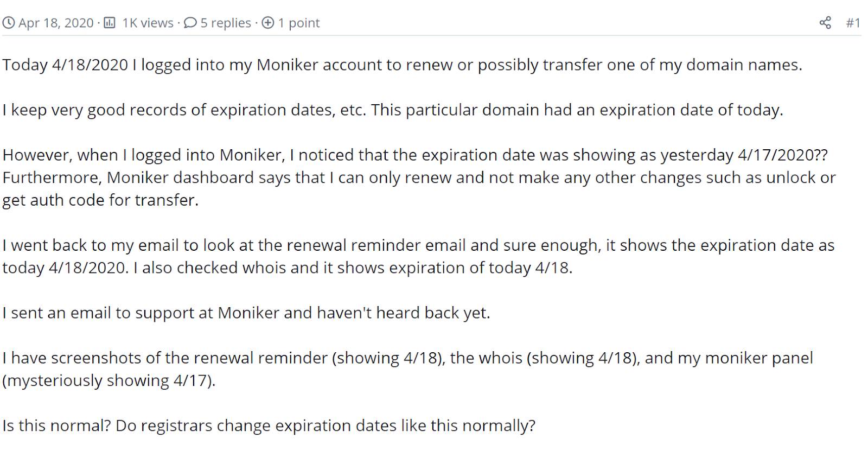Click the sentence "I sent an email to support"
This screenshot has width=868, height=451.
pyautogui.click(x=246, y=313)
